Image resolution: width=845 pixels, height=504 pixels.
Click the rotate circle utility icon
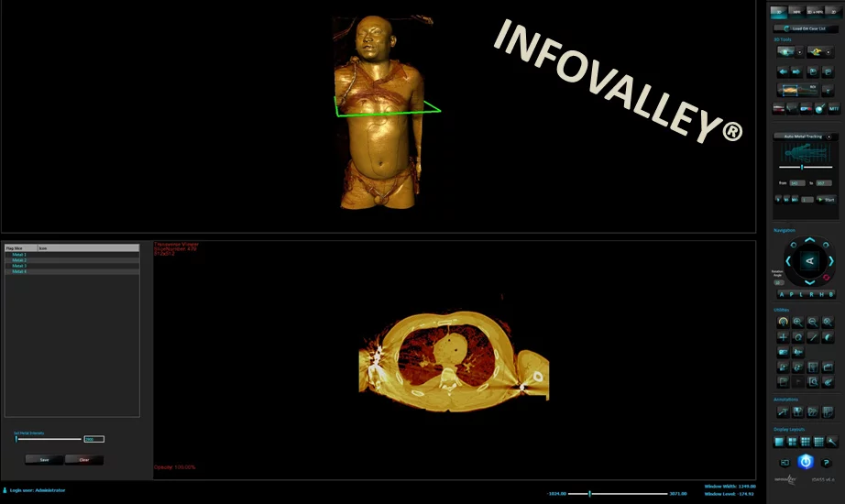[798, 337]
